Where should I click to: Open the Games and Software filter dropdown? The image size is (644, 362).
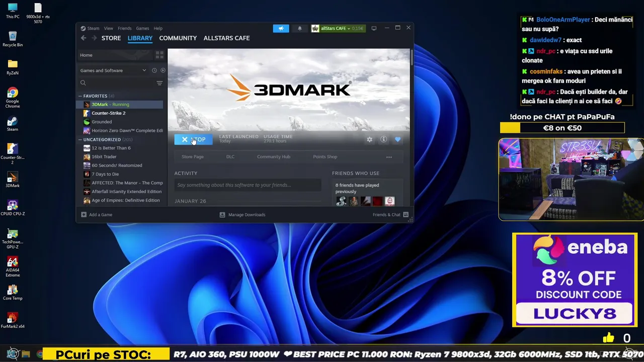click(x=113, y=70)
